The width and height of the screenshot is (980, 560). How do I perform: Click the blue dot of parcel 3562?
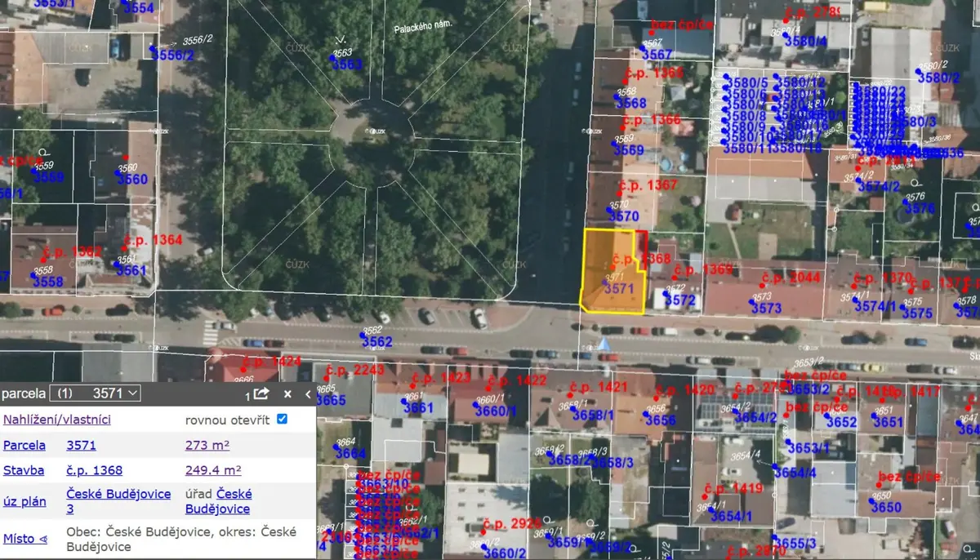(x=363, y=334)
